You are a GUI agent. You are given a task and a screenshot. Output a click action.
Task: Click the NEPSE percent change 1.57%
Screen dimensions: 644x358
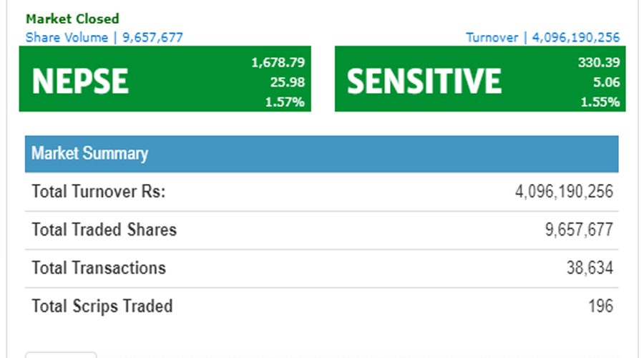point(287,102)
